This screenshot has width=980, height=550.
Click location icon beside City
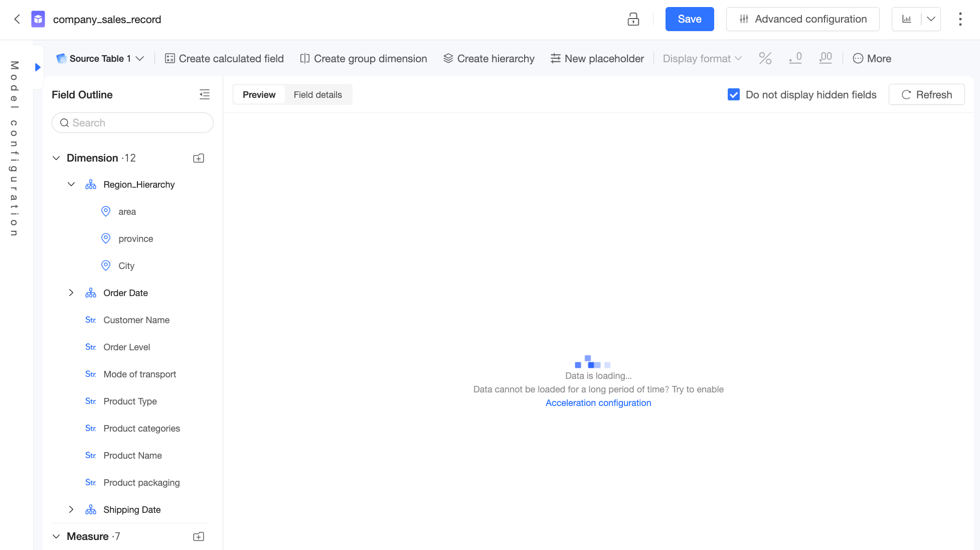[x=106, y=266]
